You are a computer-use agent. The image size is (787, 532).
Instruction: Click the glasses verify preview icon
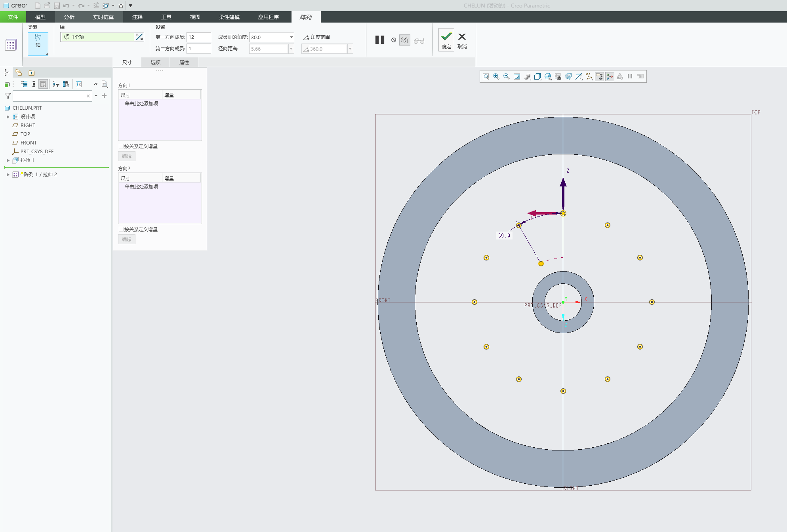[419, 40]
